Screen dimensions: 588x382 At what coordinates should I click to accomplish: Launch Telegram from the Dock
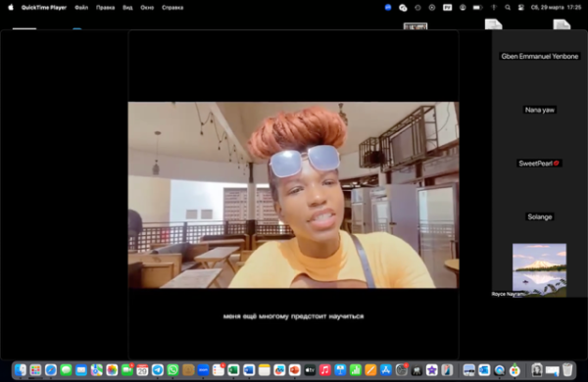tap(158, 370)
